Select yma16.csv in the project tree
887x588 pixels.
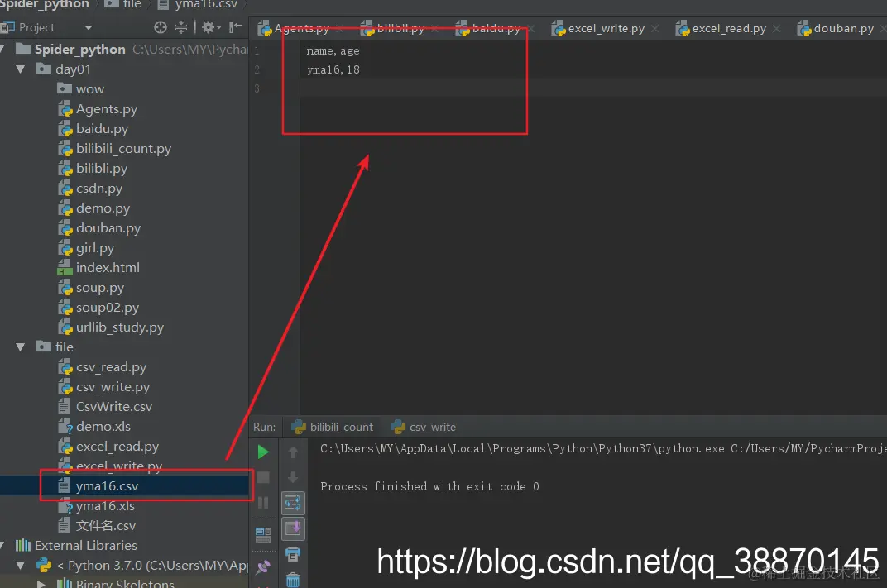[x=98, y=486]
